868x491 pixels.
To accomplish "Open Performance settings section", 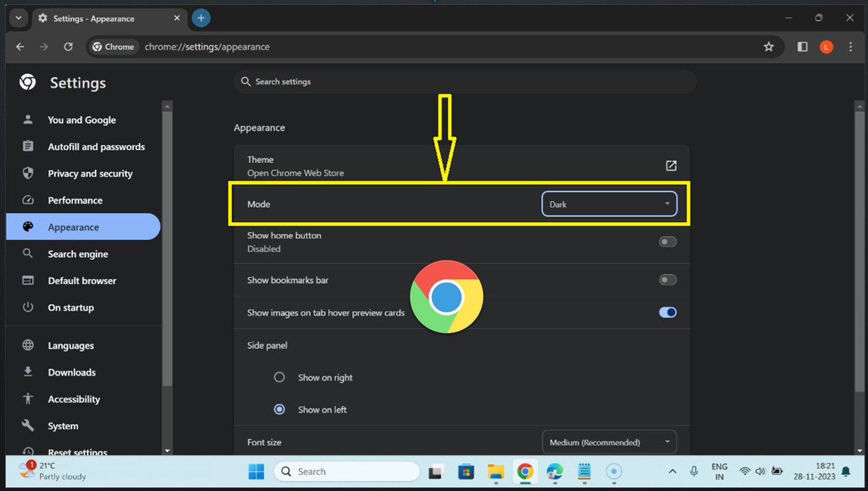I will point(75,200).
